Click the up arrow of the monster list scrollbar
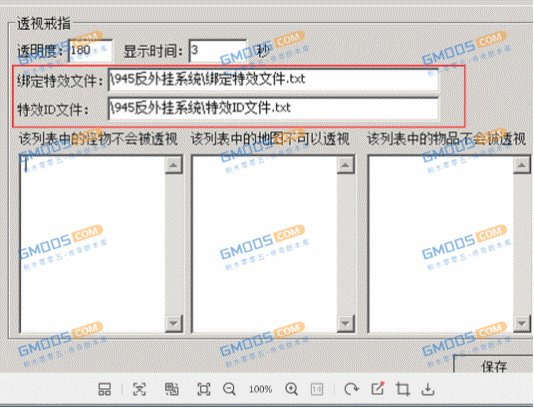Screen dimensions: 534x408 tap(174, 165)
